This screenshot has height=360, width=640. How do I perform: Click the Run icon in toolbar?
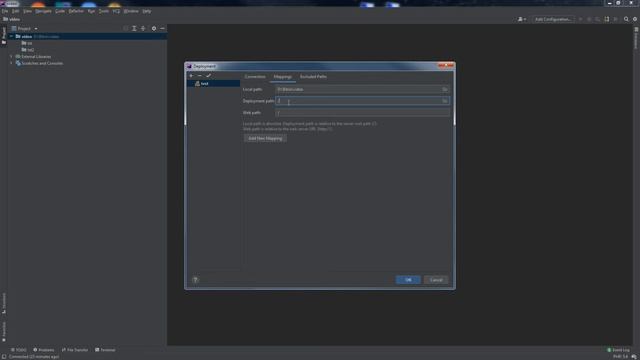tap(580, 19)
